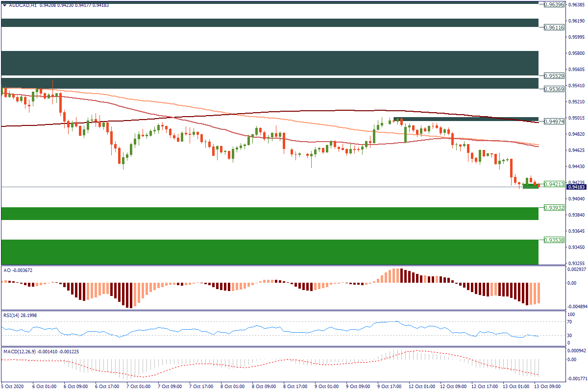The height and width of the screenshot is (392, 588).
Task: Click the 7 Oct 01:00 time axis label
Action: [138, 387]
